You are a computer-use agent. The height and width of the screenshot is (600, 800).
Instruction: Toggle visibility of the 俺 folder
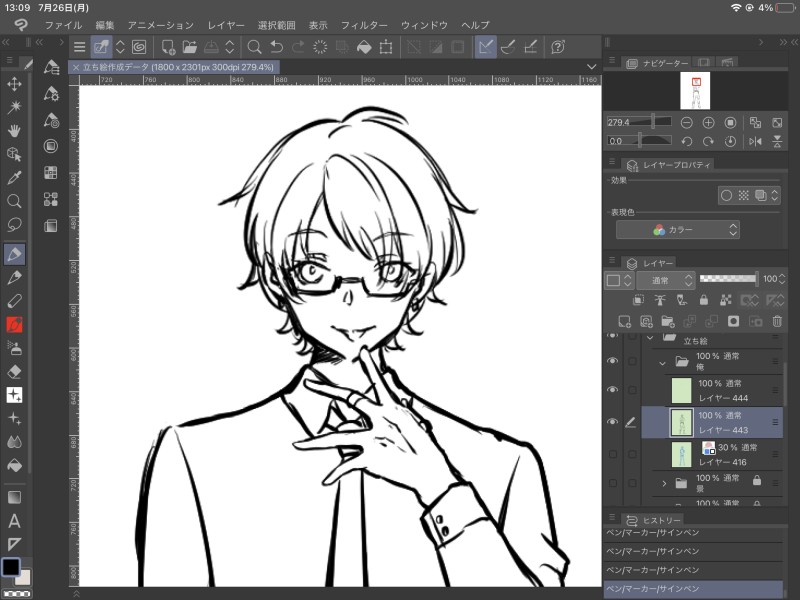pos(613,361)
